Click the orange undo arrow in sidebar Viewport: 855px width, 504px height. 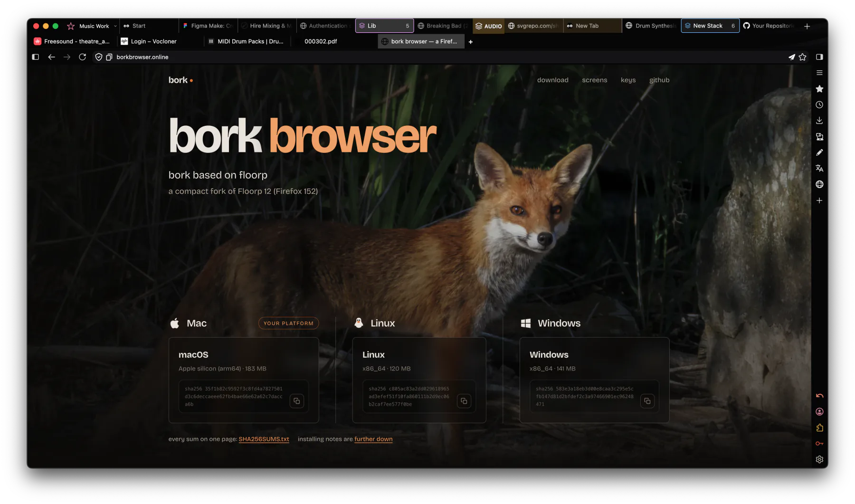819,396
